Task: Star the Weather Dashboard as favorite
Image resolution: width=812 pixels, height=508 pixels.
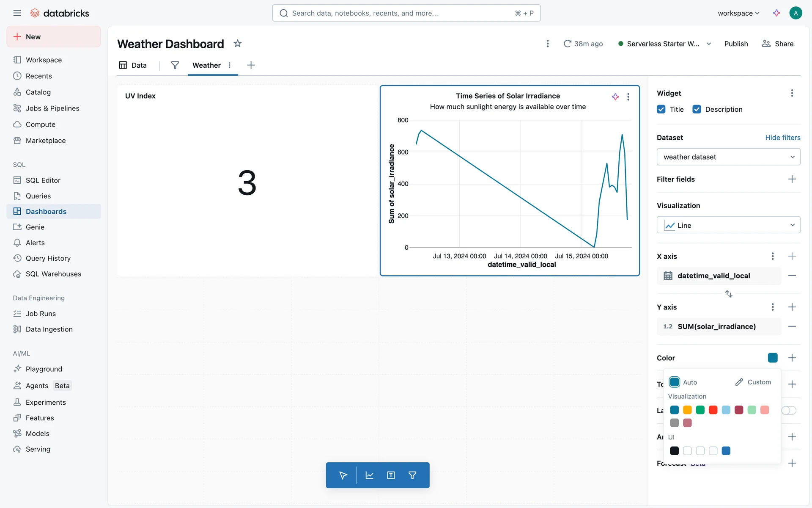Action: click(x=238, y=44)
